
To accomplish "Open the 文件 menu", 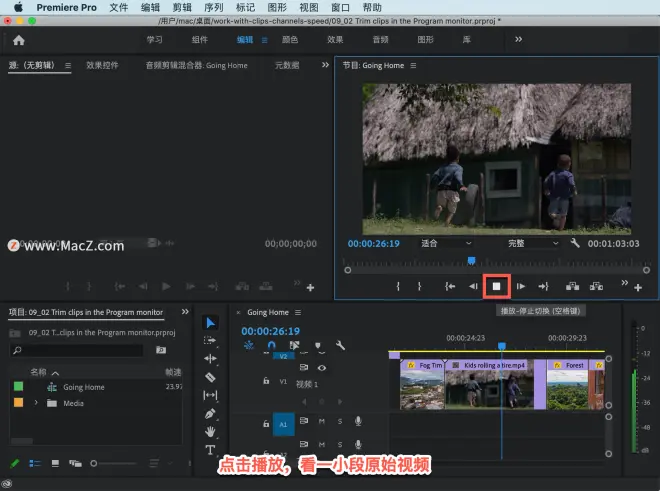I will click(118, 8).
